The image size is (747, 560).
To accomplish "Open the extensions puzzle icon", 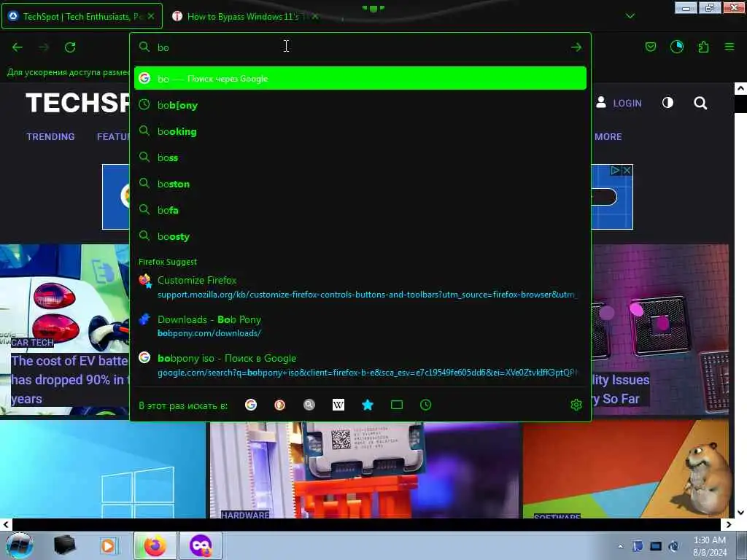I will [x=703, y=47].
